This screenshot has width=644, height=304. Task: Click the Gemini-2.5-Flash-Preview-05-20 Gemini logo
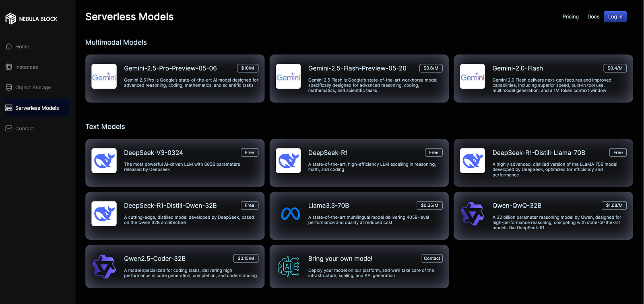pyautogui.click(x=288, y=76)
